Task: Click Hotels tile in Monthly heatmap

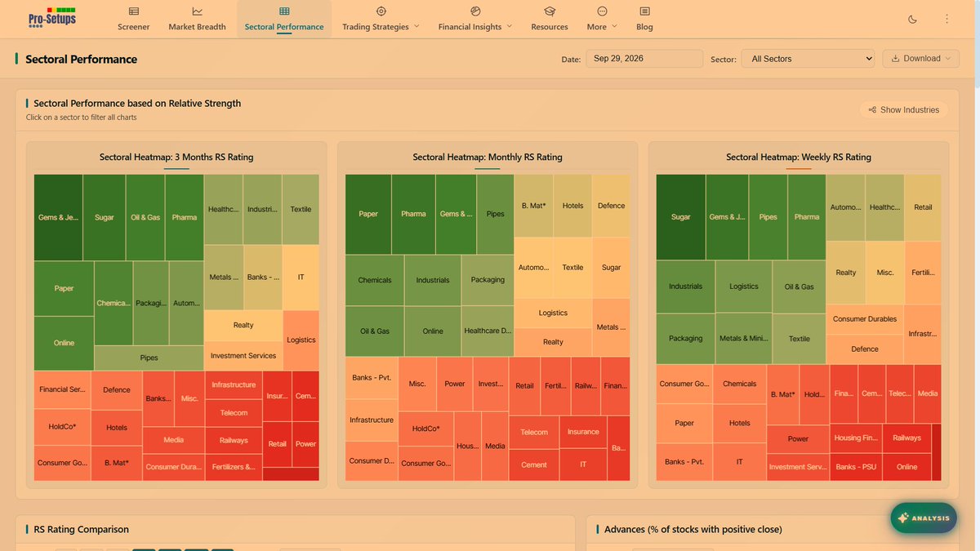Action: tap(573, 206)
